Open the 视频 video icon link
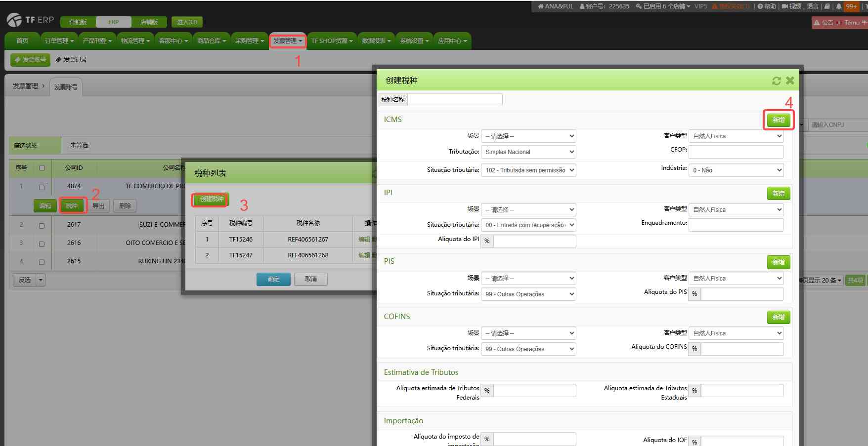Viewport: 868px width, 446px height. [x=791, y=6]
